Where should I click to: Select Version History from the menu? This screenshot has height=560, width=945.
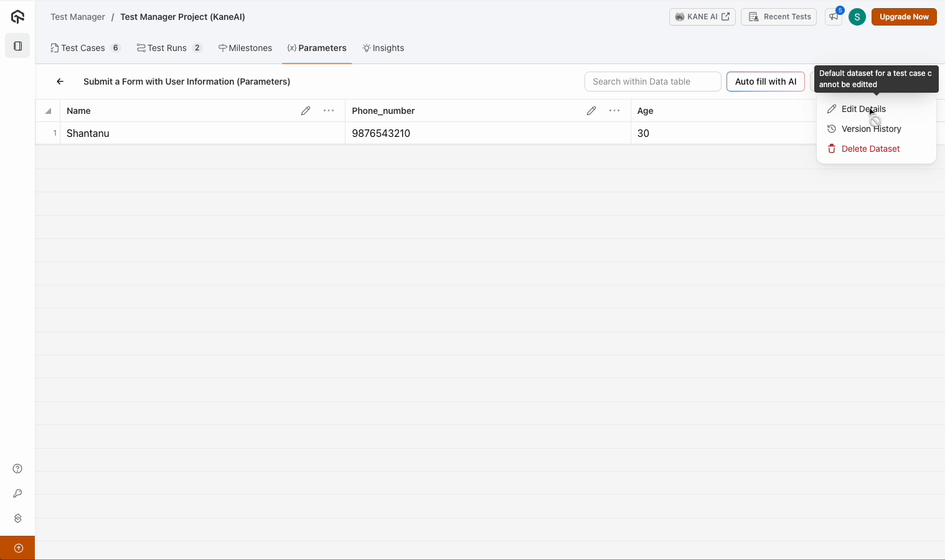pyautogui.click(x=871, y=129)
